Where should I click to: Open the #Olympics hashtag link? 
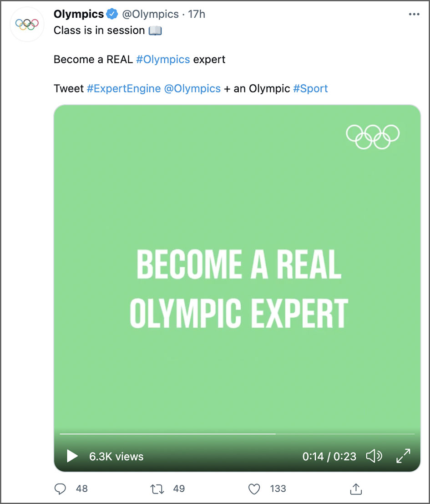point(163,59)
